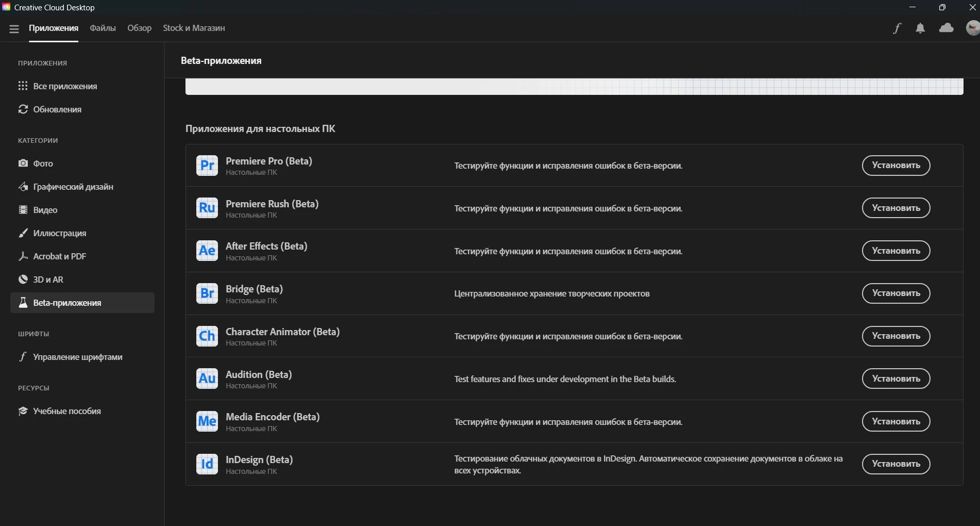
Task: Click the Bridge (Beta) title
Action: pyautogui.click(x=254, y=289)
